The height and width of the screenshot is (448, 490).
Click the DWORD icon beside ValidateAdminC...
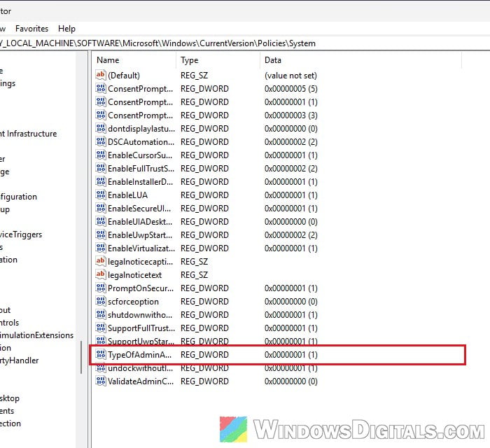(101, 381)
